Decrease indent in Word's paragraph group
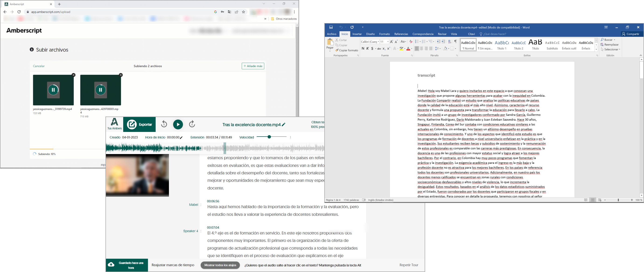This screenshot has height=272, width=644. (x=438, y=42)
